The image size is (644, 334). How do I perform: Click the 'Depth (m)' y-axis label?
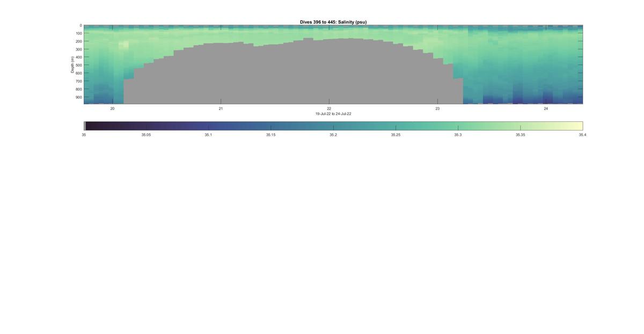[x=72, y=64]
